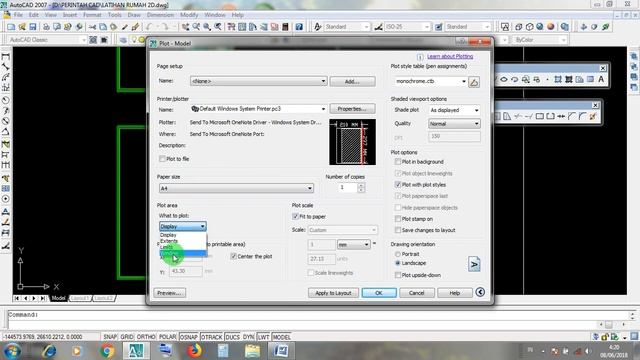640x360 pixels.
Task: Select Portrait orientation
Action: [x=398, y=254]
